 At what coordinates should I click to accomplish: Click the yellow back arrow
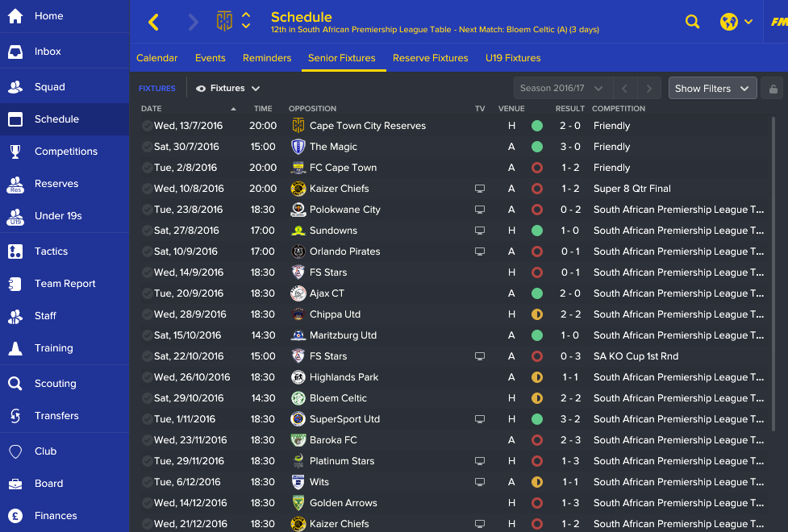click(x=154, y=22)
